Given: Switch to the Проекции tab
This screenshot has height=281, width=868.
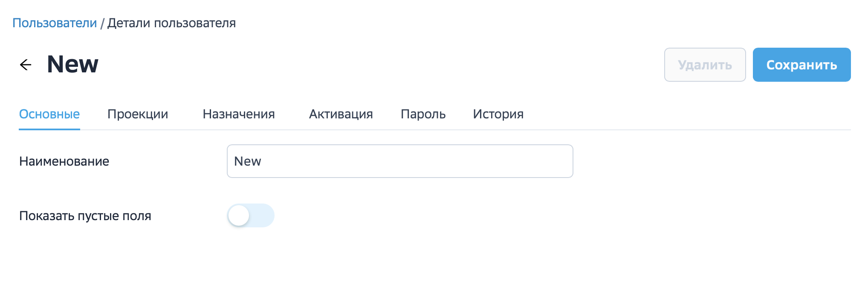Looking at the screenshot, I should (138, 114).
